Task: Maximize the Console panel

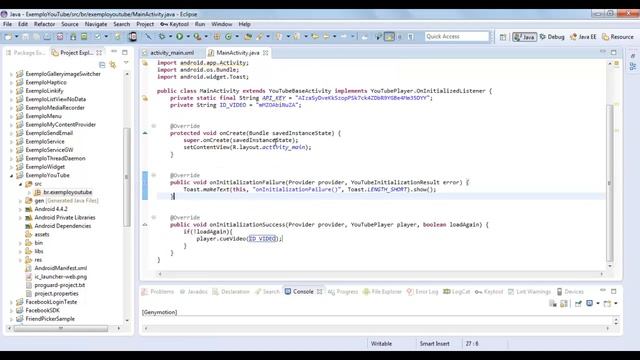Action: click(x=613, y=291)
